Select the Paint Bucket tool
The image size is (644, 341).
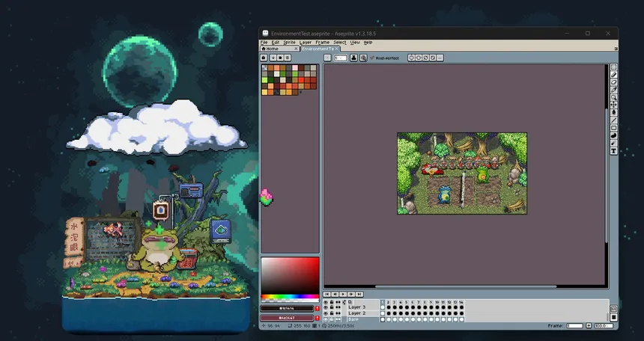click(x=613, y=112)
